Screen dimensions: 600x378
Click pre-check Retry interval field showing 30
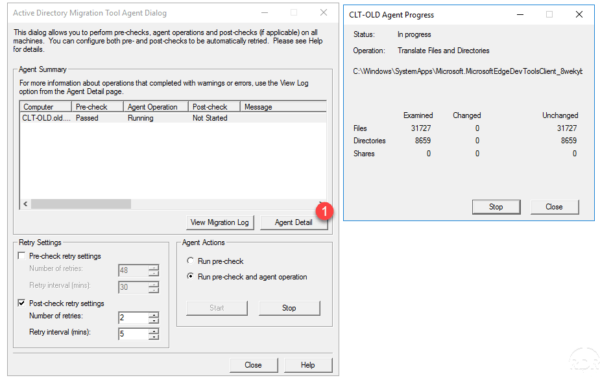click(133, 287)
